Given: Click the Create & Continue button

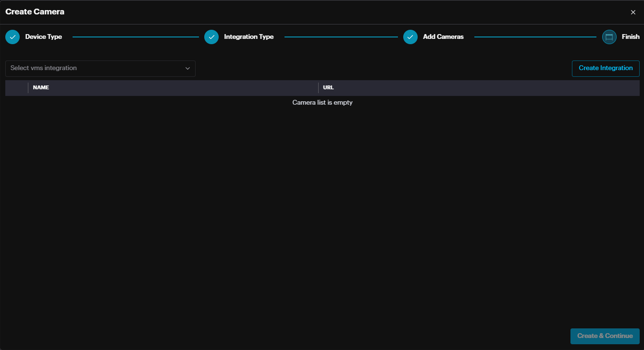Looking at the screenshot, I should (605, 336).
